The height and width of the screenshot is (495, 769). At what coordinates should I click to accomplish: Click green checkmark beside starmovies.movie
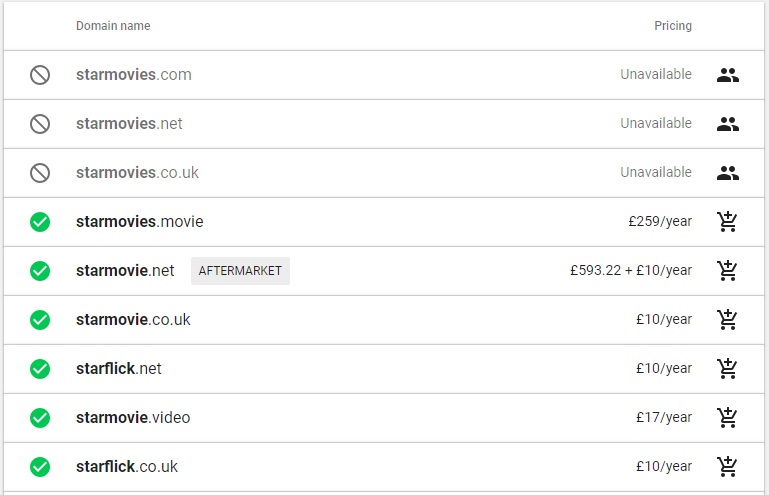tap(40, 222)
